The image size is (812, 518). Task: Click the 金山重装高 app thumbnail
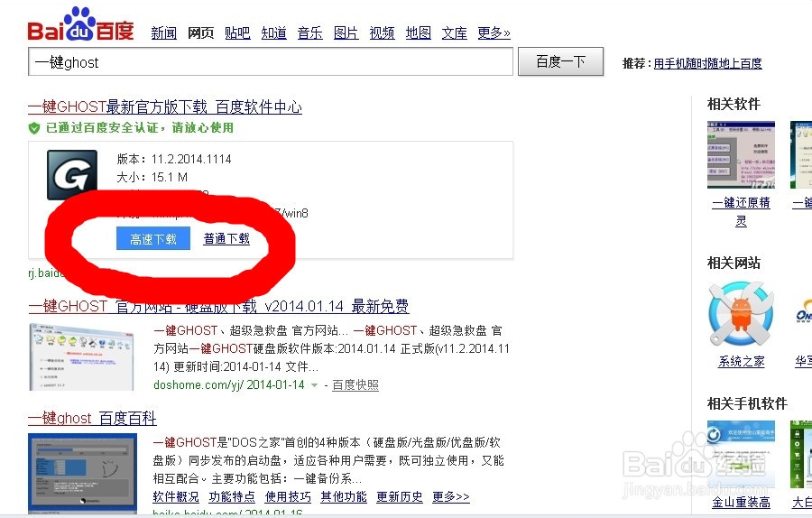click(x=741, y=454)
